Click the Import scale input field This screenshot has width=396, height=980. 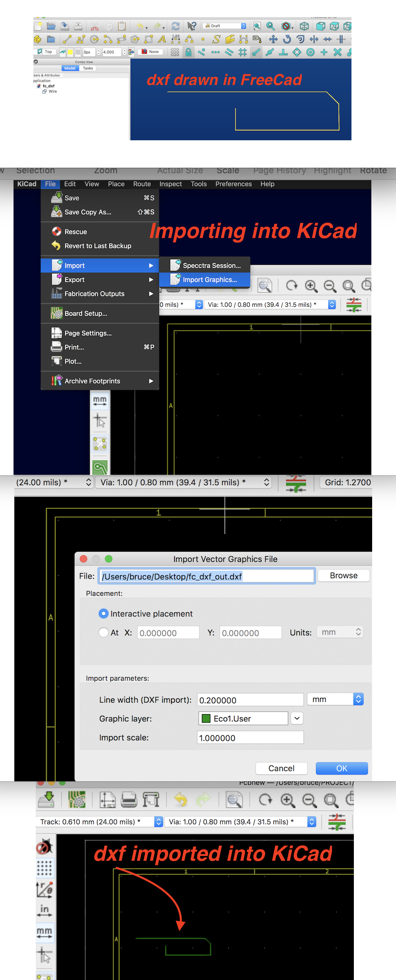(x=250, y=738)
